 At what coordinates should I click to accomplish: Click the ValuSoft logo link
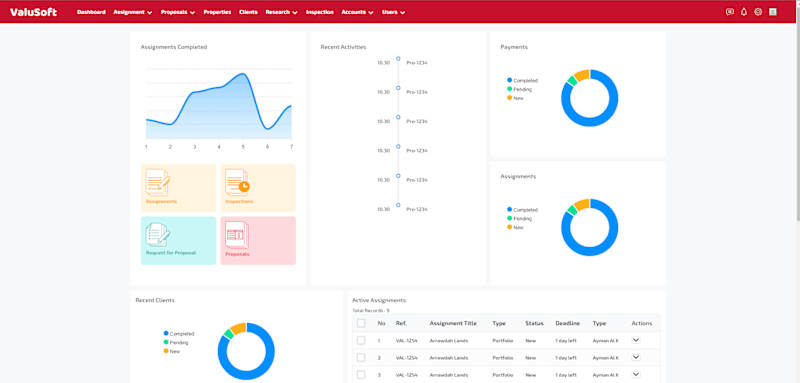pyautogui.click(x=33, y=12)
